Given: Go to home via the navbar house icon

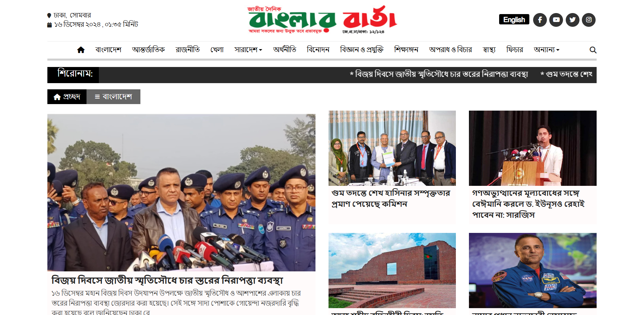Looking at the screenshot, I should [x=81, y=50].
